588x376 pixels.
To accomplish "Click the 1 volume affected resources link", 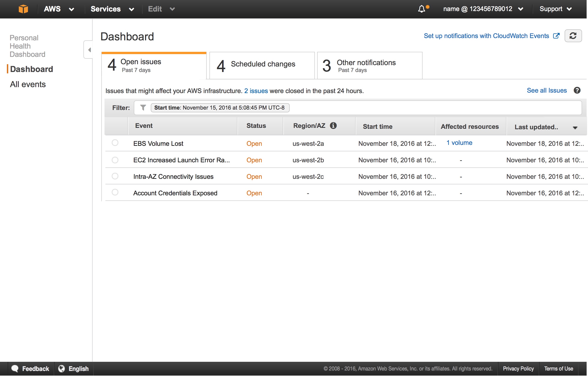I will coord(459,143).
